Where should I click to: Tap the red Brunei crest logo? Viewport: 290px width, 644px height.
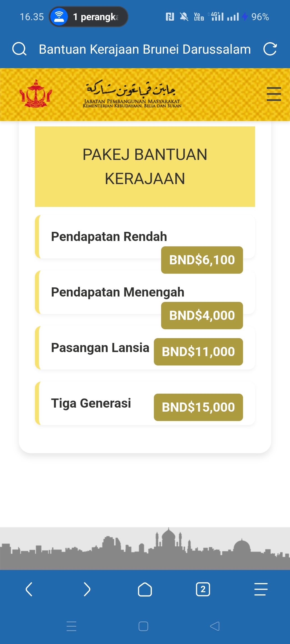pyautogui.click(x=36, y=94)
